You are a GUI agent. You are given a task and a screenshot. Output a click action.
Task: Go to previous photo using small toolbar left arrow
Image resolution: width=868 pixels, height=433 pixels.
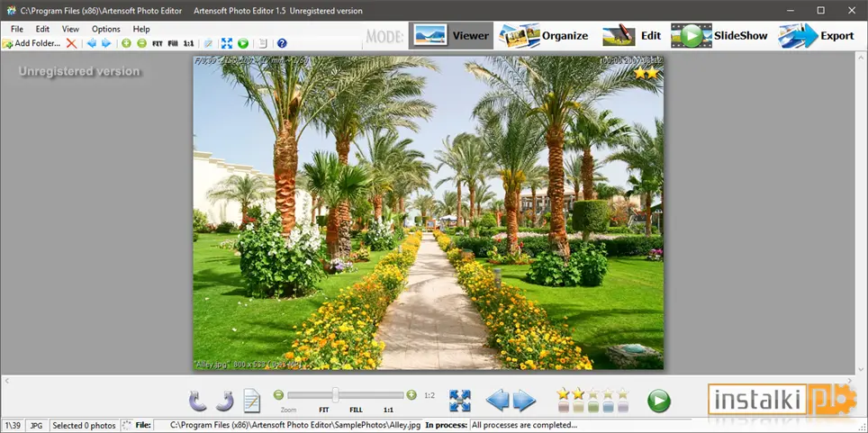click(91, 43)
